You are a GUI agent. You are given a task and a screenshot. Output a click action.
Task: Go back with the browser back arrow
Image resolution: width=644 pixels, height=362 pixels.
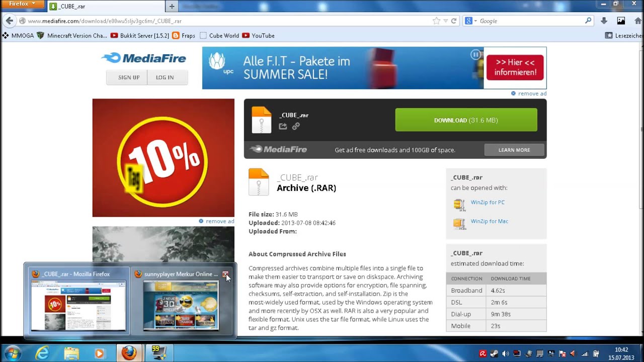click(x=9, y=21)
